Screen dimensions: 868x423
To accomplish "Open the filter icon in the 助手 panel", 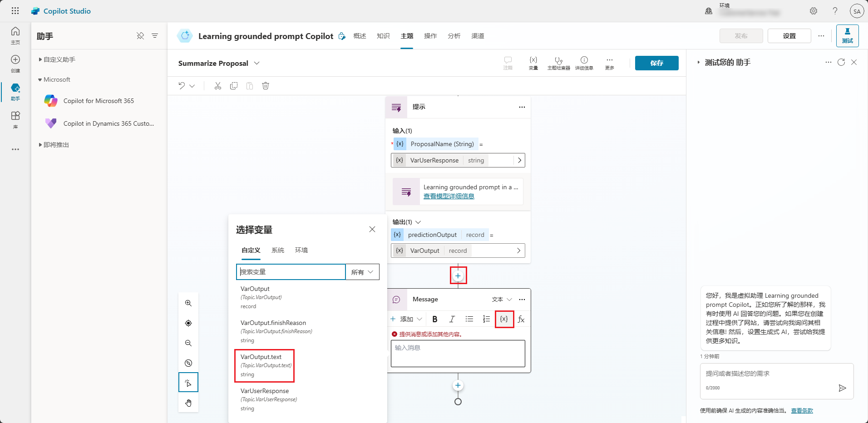I will pyautogui.click(x=155, y=36).
